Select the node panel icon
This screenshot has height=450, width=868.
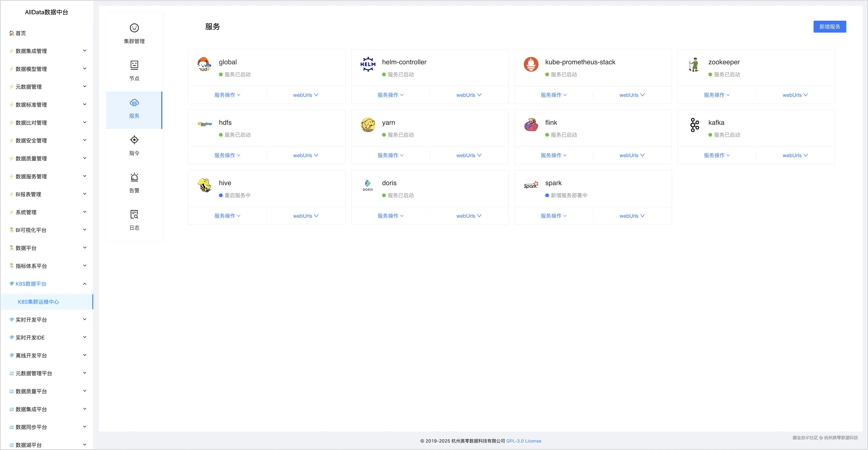(134, 65)
